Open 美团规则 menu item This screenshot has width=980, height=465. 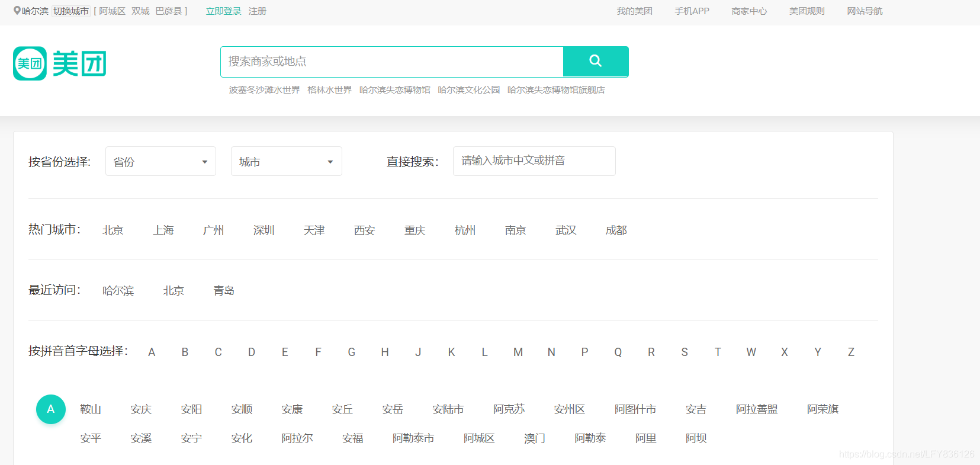tap(807, 11)
